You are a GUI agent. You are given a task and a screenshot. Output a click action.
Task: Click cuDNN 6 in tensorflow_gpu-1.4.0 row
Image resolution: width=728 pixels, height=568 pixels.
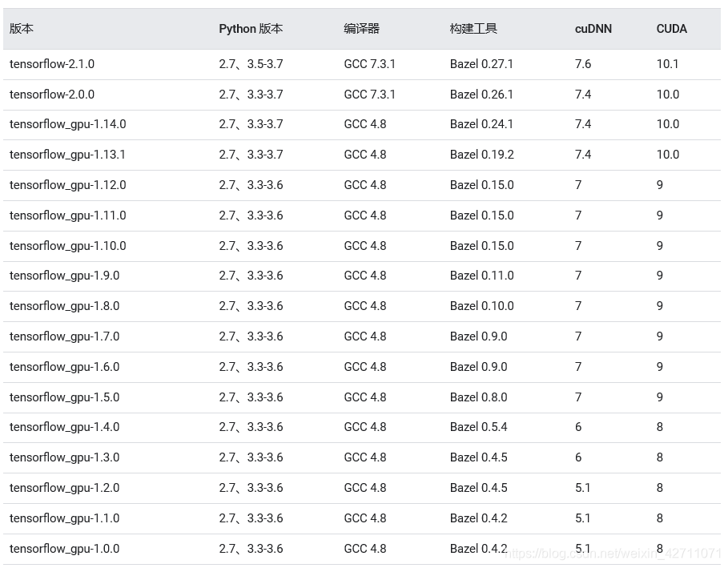[x=578, y=427]
